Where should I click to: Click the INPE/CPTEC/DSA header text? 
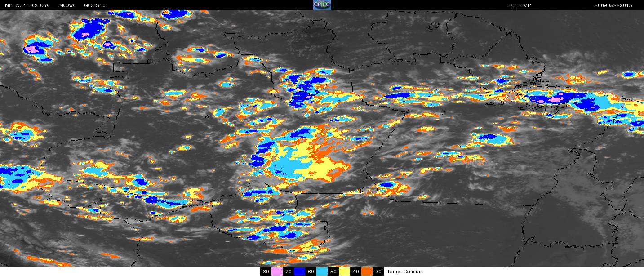click(26, 5)
